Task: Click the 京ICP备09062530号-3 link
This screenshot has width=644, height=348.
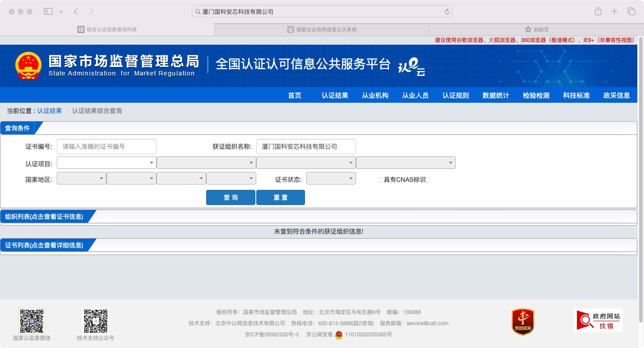Action: (272, 334)
